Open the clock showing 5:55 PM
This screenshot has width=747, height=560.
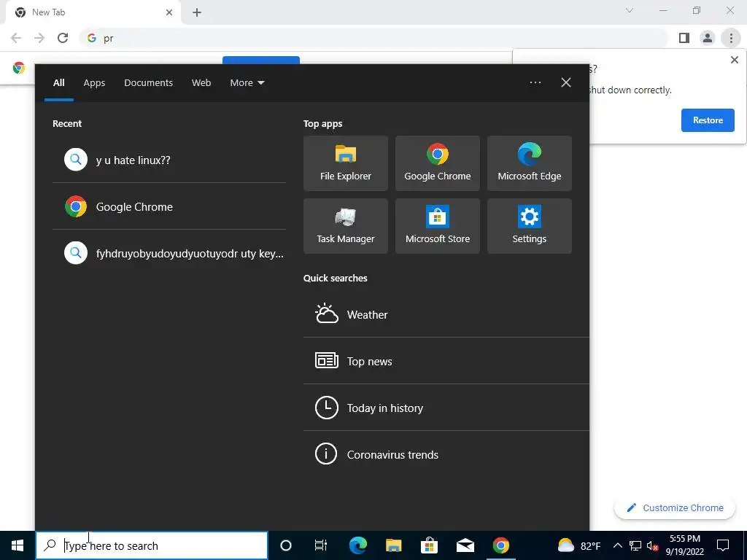click(x=684, y=545)
